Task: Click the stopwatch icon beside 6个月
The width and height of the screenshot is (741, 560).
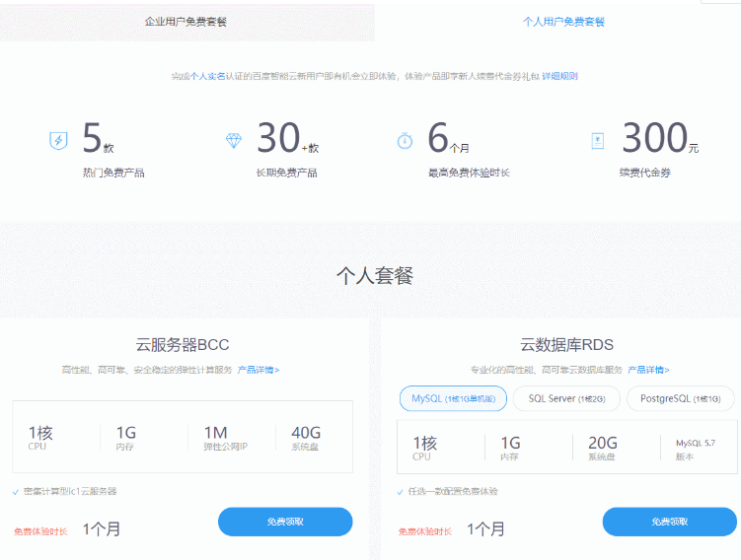Action: point(405,140)
